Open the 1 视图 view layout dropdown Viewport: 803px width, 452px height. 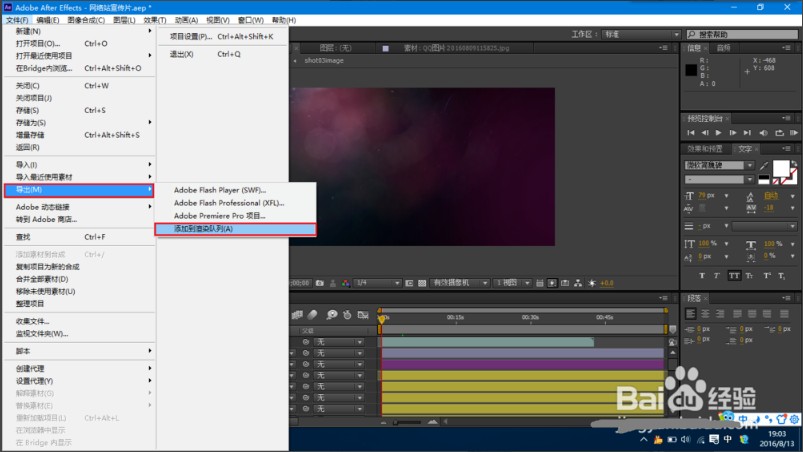[x=512, y=283]
